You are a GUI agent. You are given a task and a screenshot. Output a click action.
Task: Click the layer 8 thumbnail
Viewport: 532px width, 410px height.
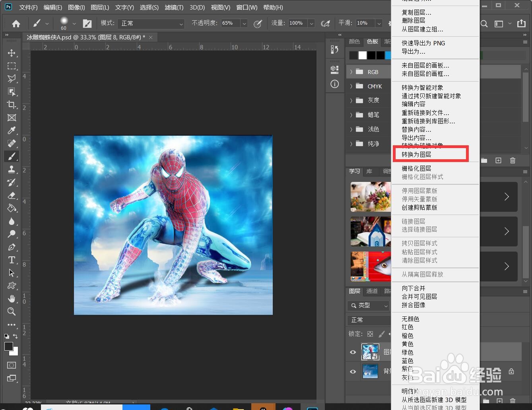click(370, 352)
